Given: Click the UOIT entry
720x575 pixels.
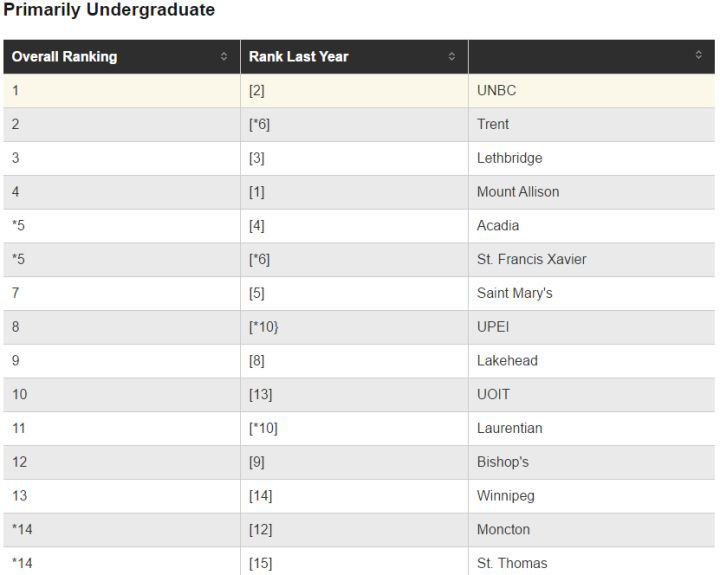Looking at the screenshot, I should click(493, 395).
